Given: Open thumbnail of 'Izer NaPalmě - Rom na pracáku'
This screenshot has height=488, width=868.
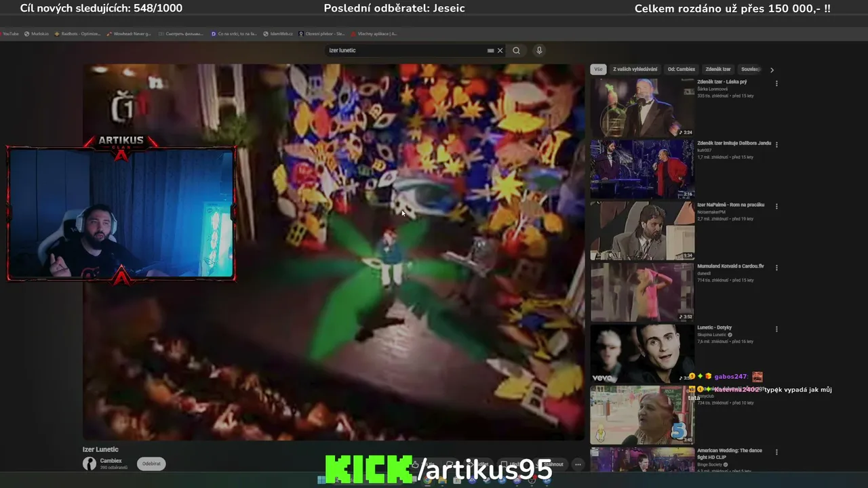Looking at the screenshot, I should pos(642,230).
